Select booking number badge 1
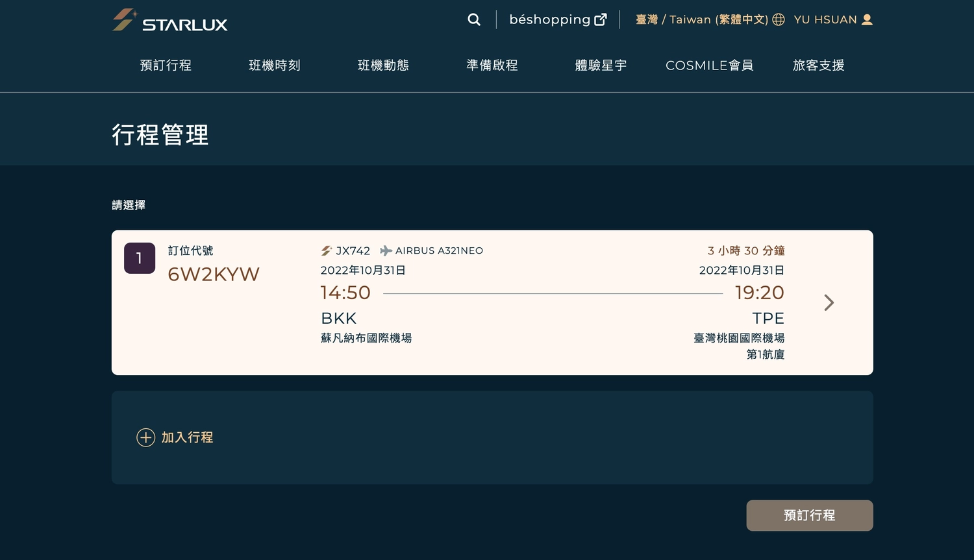 [x=139, y=258]
